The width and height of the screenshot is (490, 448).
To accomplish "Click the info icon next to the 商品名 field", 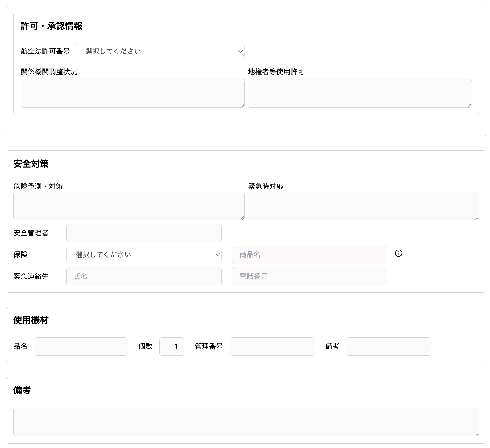I will pyautogui.click(x=399, y=253).
